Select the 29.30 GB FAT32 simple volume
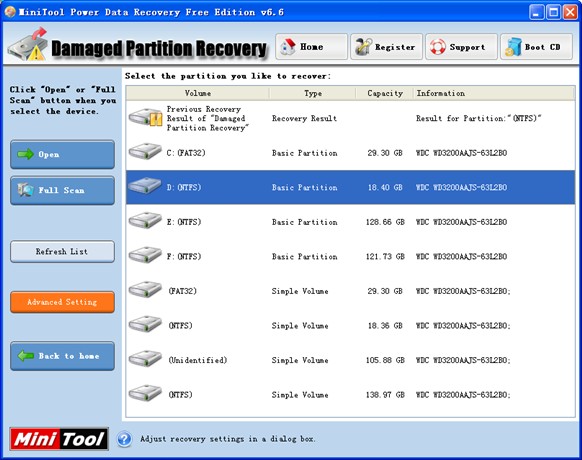This screenshot has height=460, width=582. click(350, 291)
